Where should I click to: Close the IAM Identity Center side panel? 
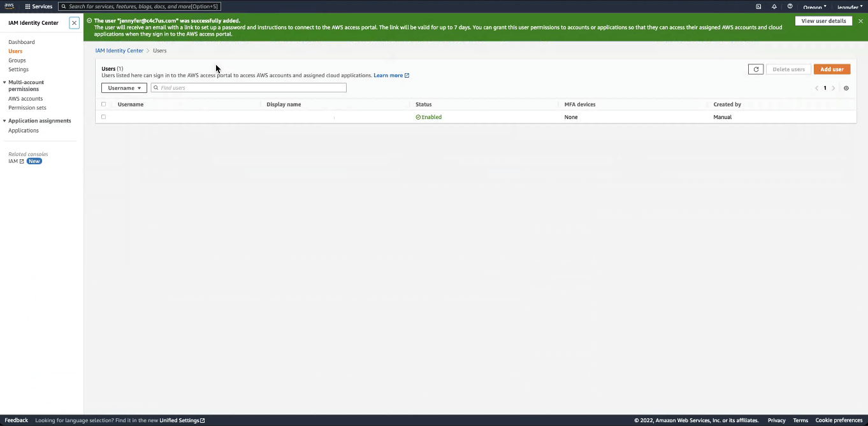pos(75,23)
